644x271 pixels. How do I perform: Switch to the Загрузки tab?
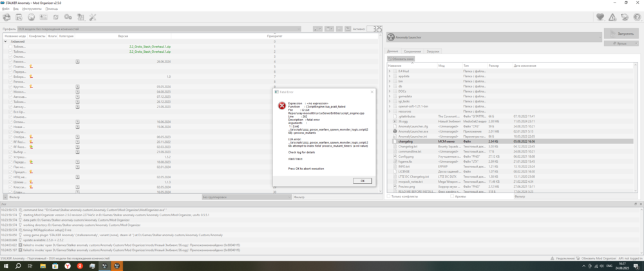tap(433, 51)
